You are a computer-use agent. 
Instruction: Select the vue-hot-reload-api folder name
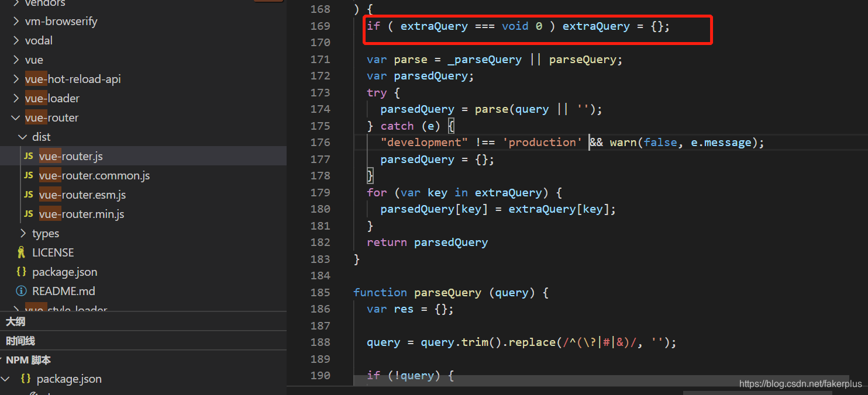pos(73,79)
